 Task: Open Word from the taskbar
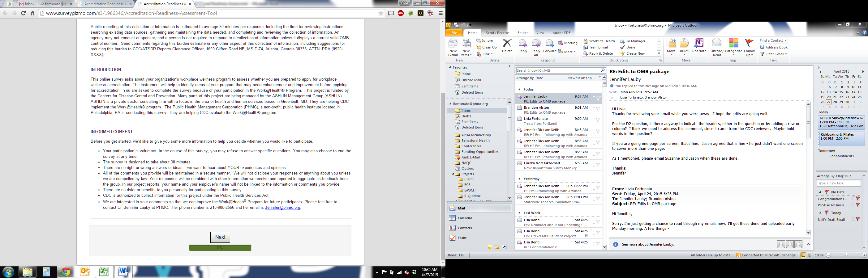123,272
